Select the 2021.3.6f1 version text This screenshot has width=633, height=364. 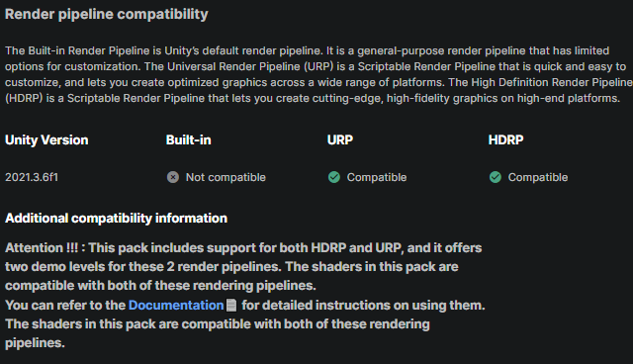32,177
